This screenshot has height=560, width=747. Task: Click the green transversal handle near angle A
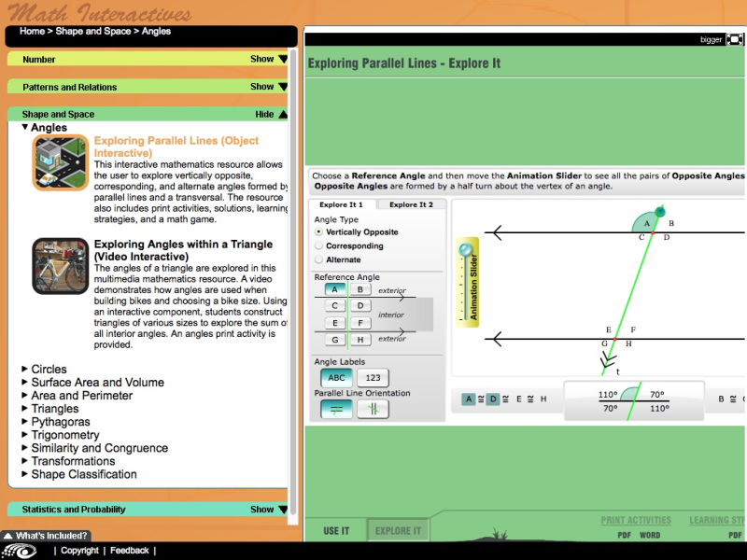(659, 212)
